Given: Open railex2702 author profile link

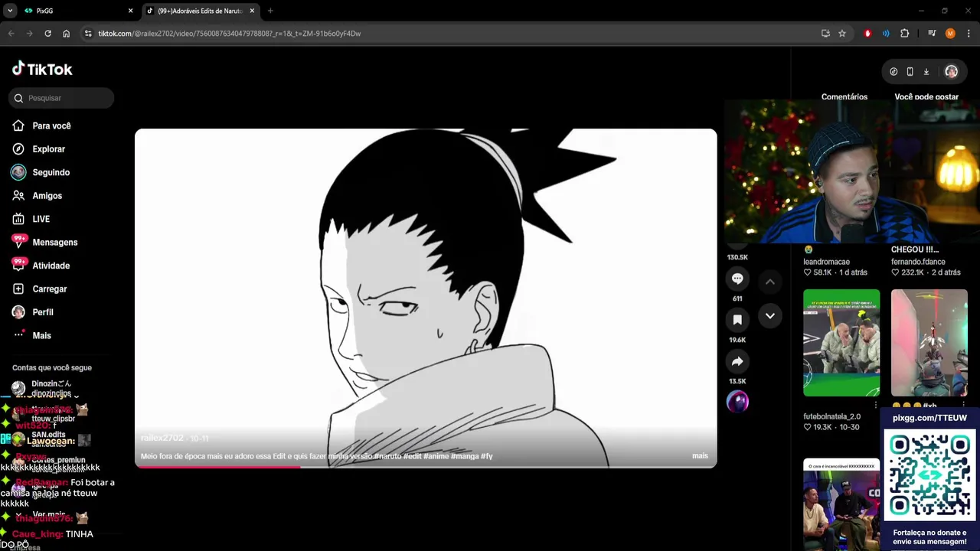Looking at the screenshot, I should 162,438.
